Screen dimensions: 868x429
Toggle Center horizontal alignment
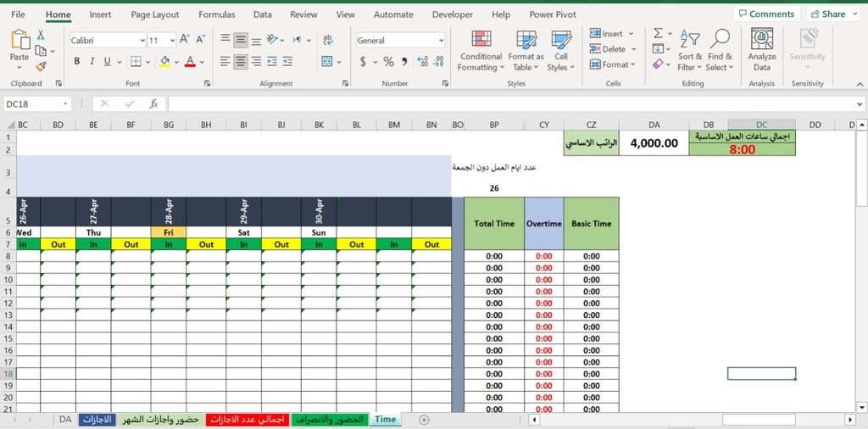coord(240,61)
